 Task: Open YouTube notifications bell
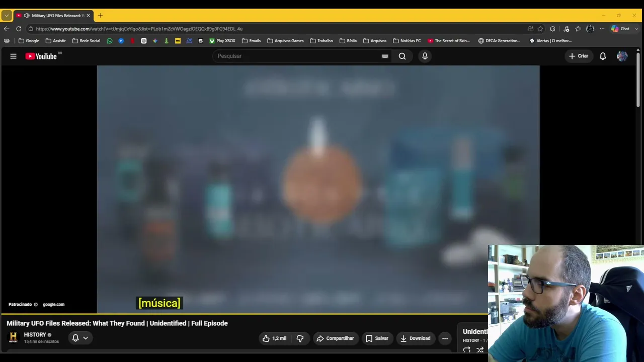coord(603,56)
